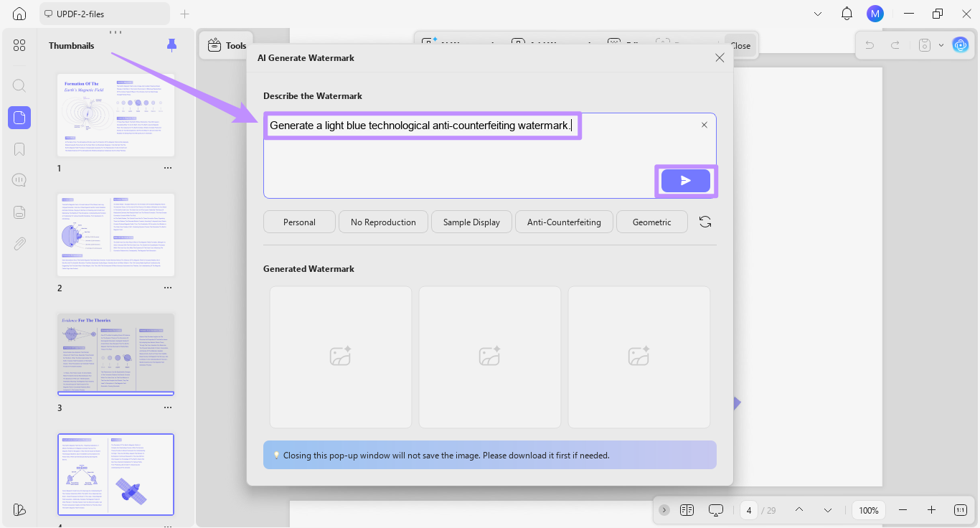Choose the Sample Display suggestion

click(x=471, y=222)
